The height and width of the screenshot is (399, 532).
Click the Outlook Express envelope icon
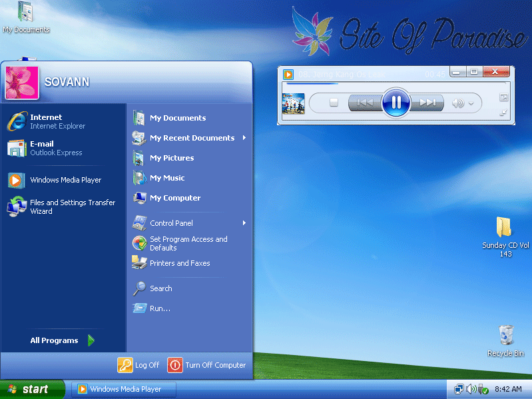point(17,149)
